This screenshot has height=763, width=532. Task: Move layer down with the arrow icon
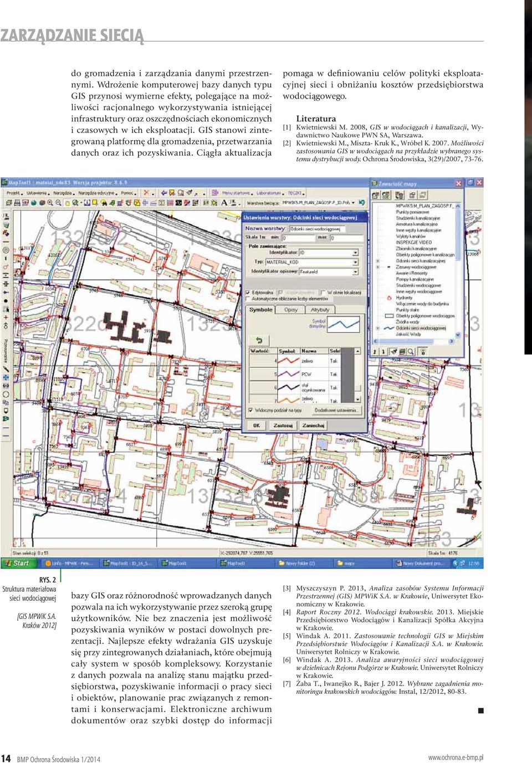click(383, 351)
